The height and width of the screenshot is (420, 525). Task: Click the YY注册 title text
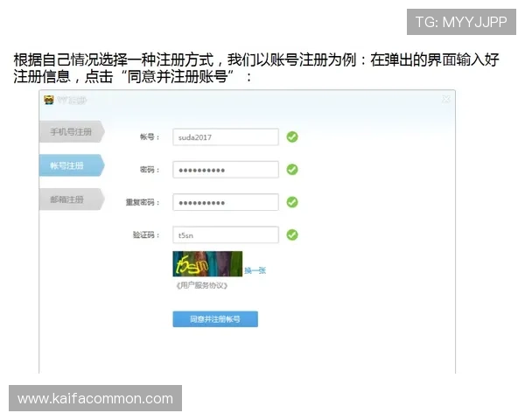pyautogui.click(x=72, y=100)
